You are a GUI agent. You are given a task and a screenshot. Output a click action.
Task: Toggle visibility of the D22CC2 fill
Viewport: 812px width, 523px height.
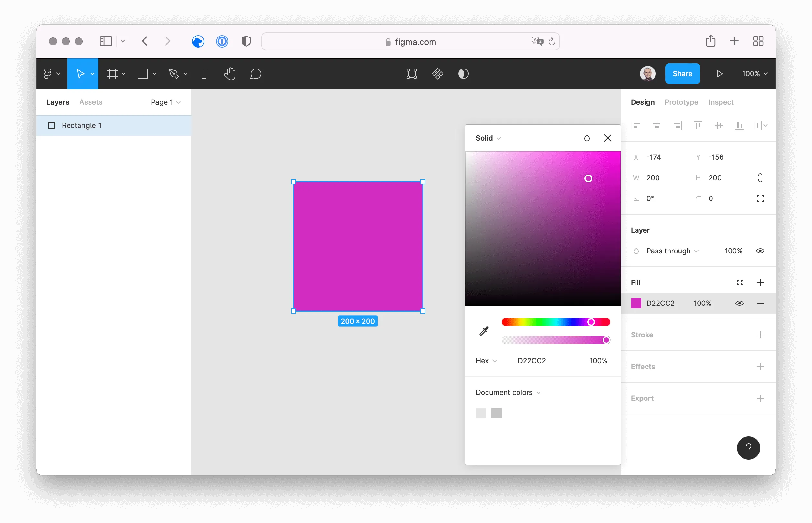[740, 303]
